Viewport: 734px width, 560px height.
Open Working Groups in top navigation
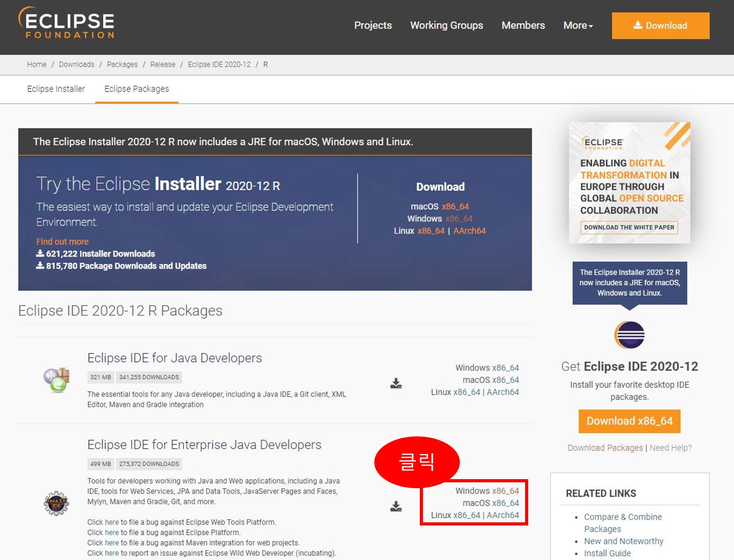(x=447, y=26)
